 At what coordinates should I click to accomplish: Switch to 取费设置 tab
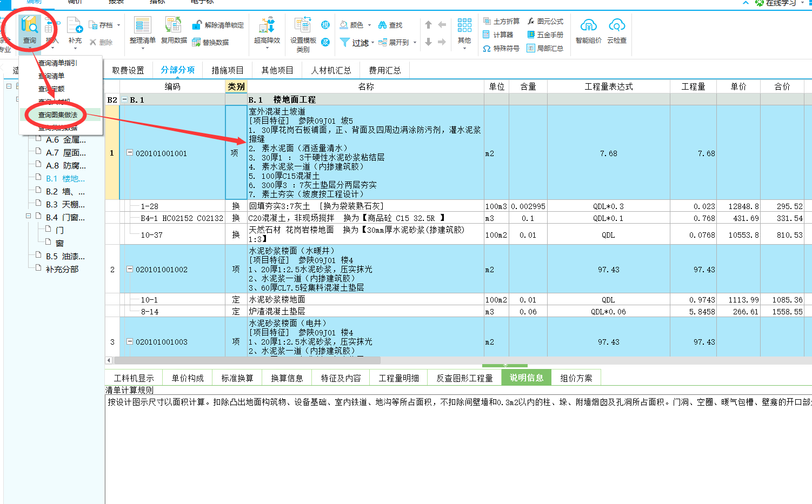128,70
